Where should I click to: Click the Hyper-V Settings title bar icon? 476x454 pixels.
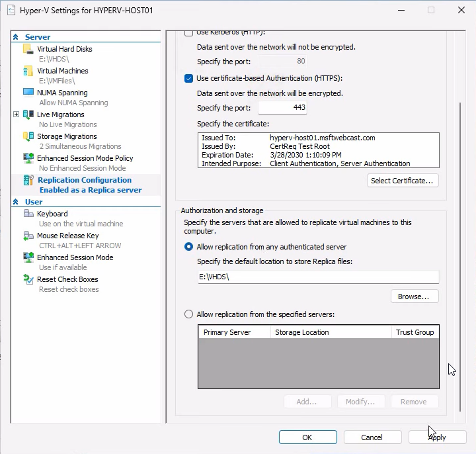point(11,11)
